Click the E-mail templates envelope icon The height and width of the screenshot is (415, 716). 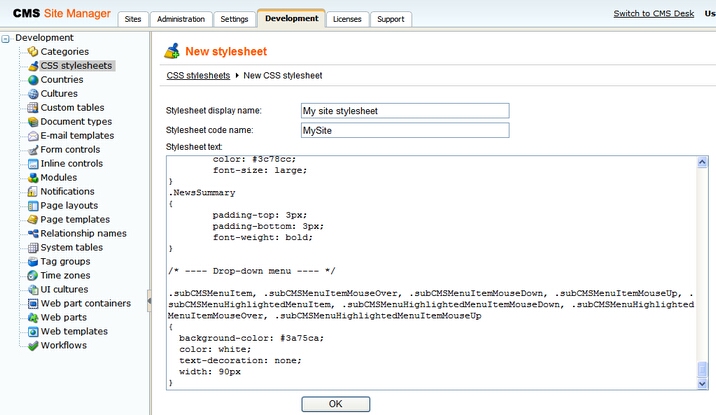click(x=33, y=136)
